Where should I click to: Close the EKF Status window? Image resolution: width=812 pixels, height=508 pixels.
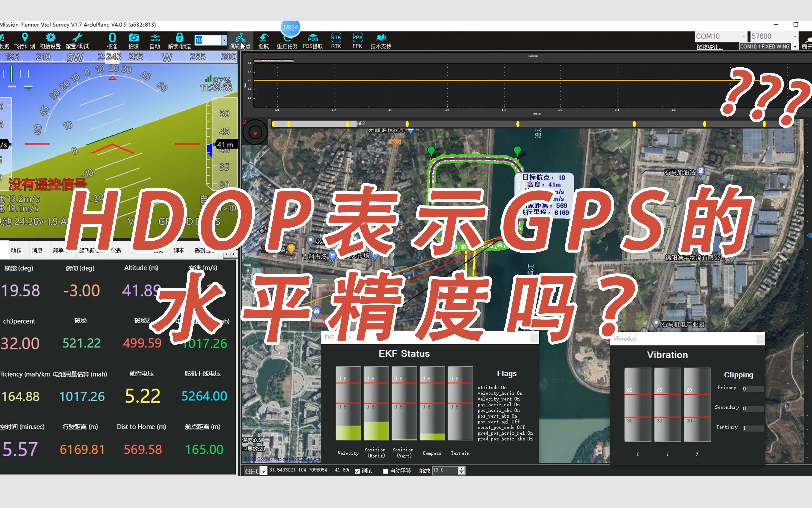pyautogui.click(x=534, y=338)
